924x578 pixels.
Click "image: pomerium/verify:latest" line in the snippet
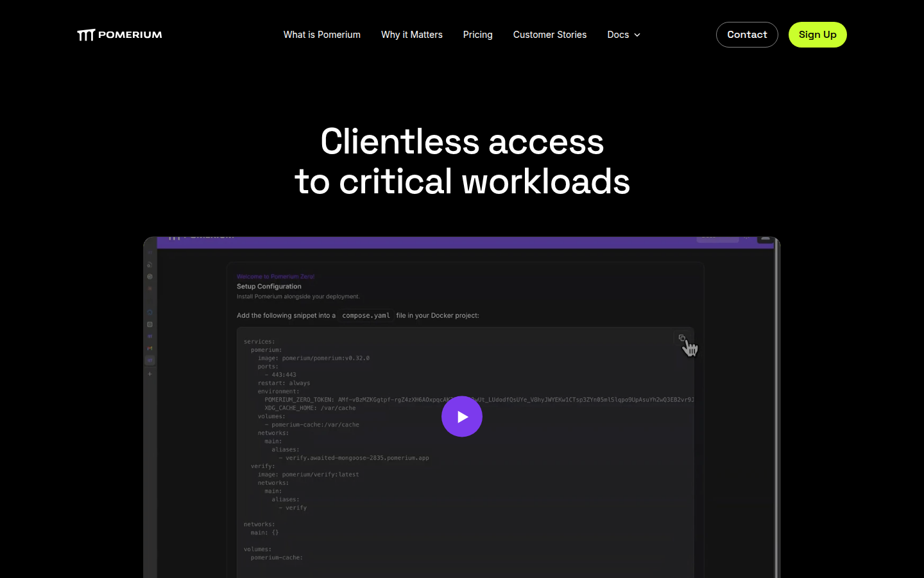point(309,475)
